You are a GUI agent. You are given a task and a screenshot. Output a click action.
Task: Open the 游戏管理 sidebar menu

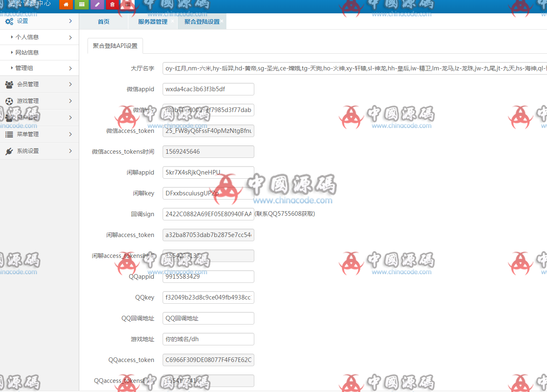click(x=39, y=101)
